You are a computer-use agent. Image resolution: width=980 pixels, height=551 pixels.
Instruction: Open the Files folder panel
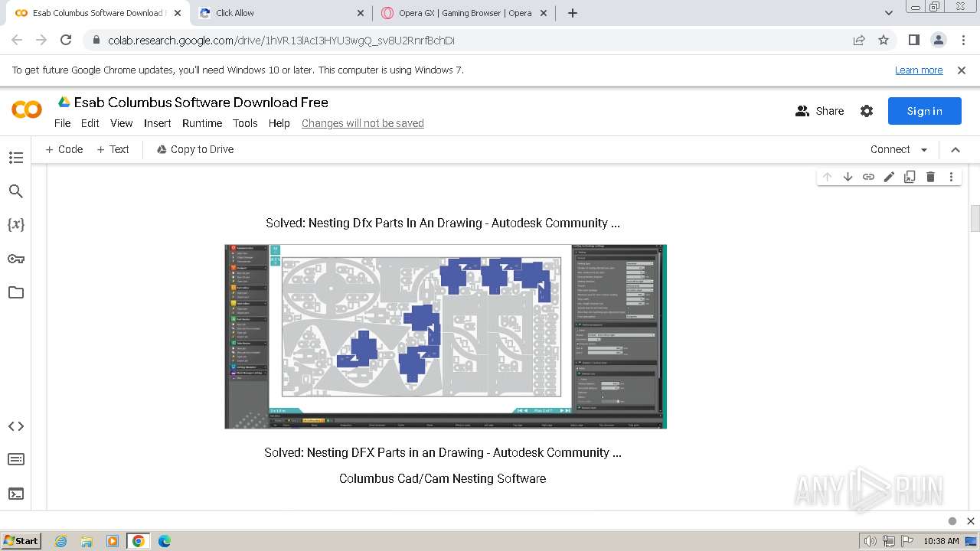(x=16, y=292)
